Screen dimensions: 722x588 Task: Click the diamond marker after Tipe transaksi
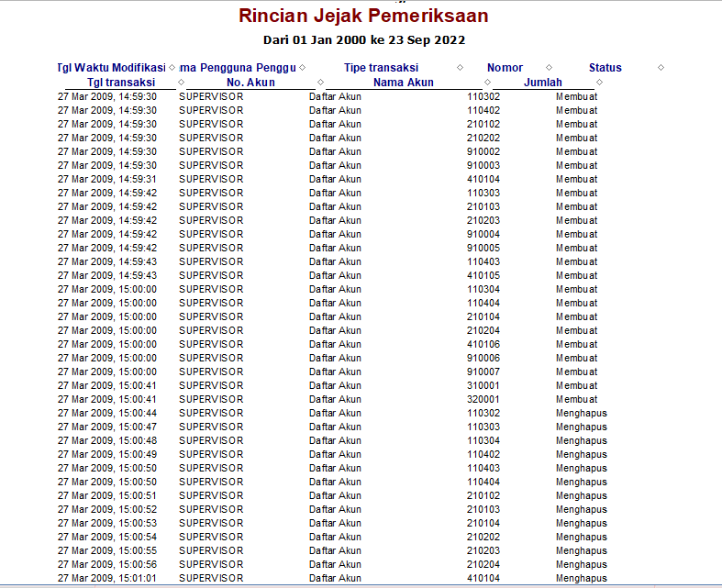coord(460,68)
